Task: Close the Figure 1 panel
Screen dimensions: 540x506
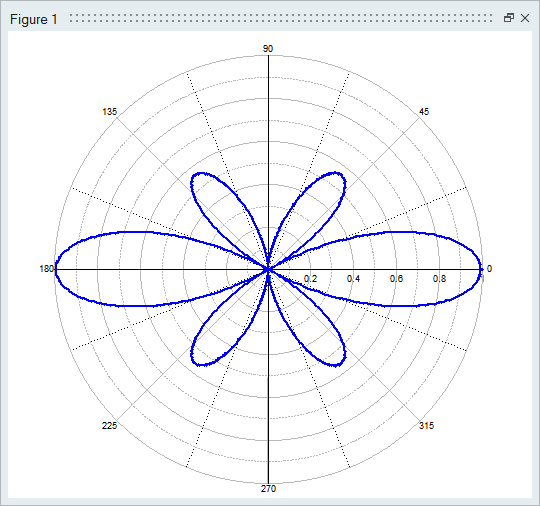Action: tap(525, 18)
